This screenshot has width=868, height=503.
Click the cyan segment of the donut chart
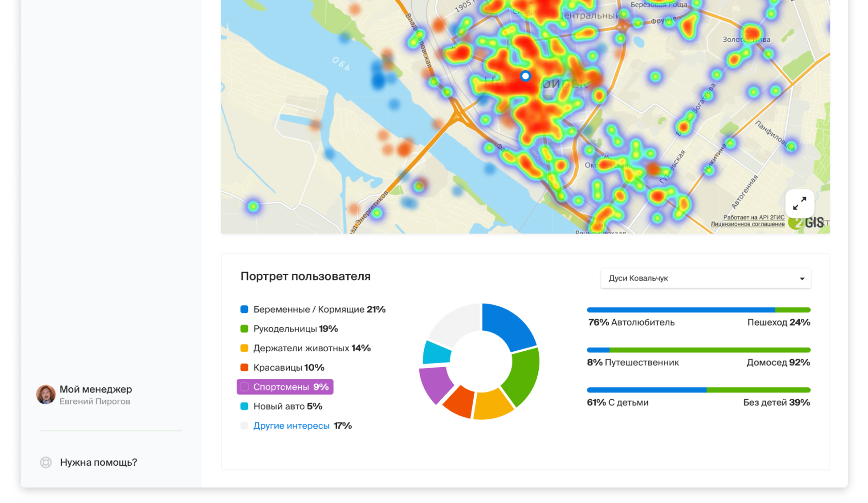pos(436,353)
